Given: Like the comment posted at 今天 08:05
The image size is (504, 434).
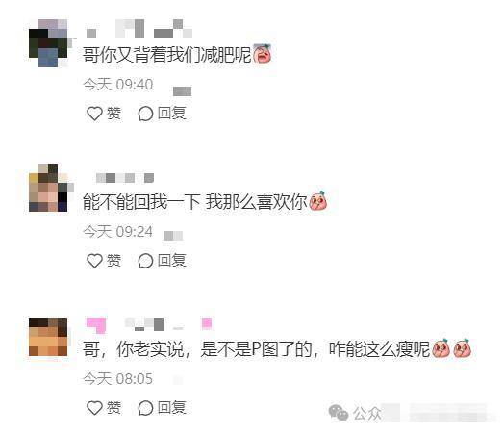Looking at the screenshot, I should 104,408.
